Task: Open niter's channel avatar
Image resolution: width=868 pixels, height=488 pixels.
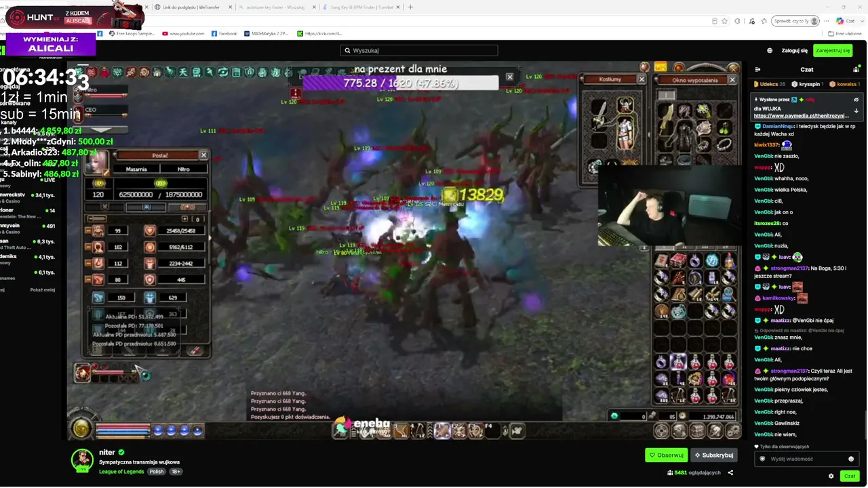Action: [x=82, y=460]
